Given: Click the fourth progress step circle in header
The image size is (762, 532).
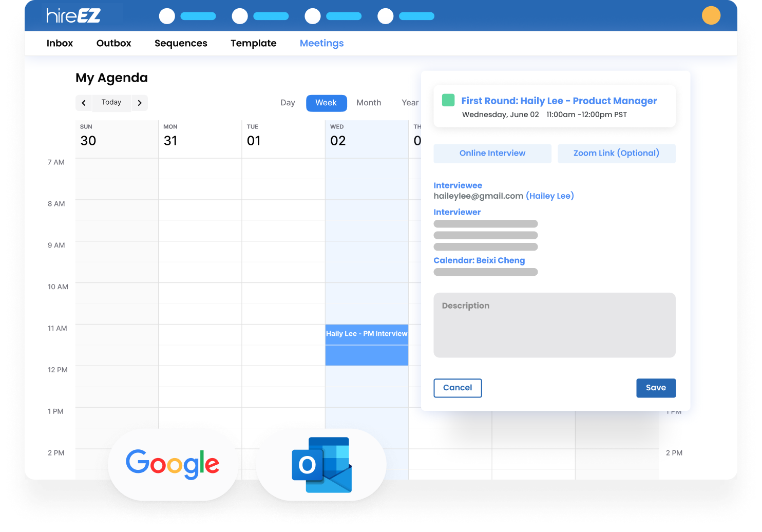Looking at the screenshot, I should 386,16.
